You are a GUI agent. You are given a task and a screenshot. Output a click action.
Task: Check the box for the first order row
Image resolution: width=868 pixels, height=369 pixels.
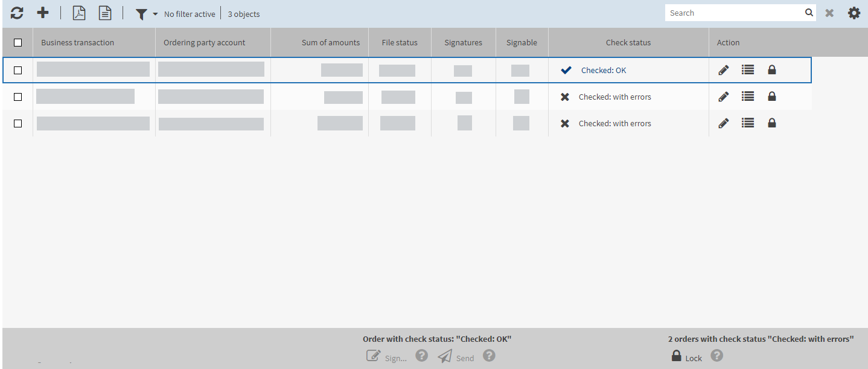pyautogui.click(x=18, y=70)
